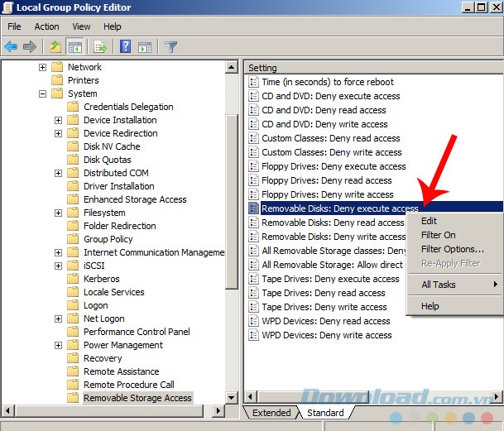504x431 pixels.
Task: Select the Removable Storage Access folder
Action: tap(137, 398)
